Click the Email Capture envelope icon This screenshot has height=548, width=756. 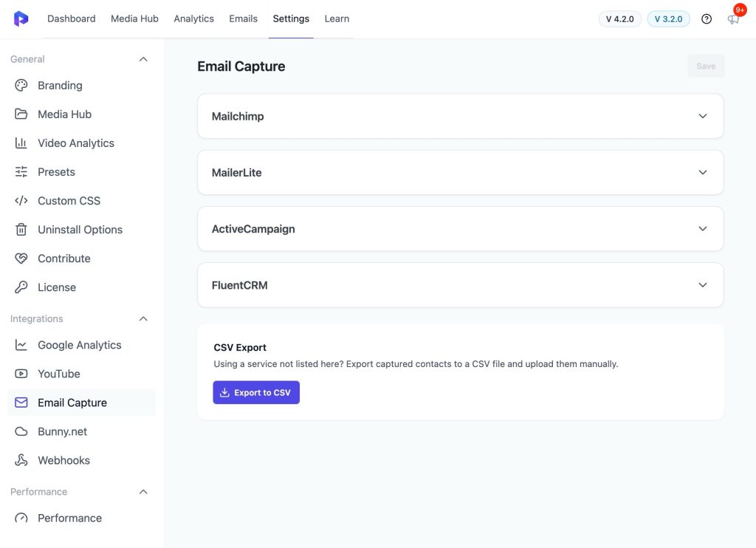[x=21, y=403]
